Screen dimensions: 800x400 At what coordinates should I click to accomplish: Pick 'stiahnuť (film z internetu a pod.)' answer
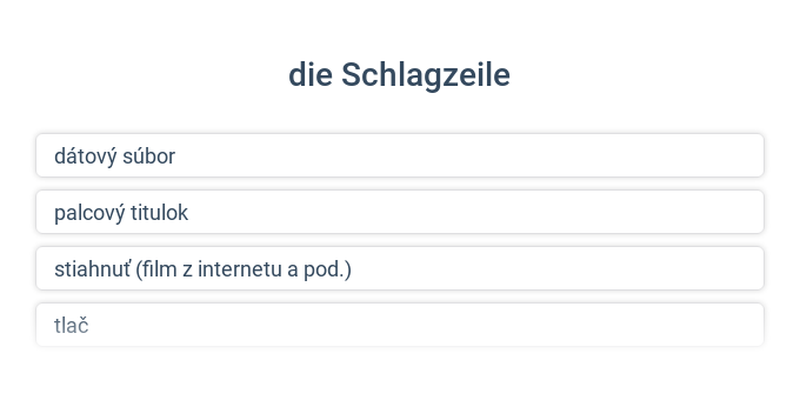click(399, 268)
